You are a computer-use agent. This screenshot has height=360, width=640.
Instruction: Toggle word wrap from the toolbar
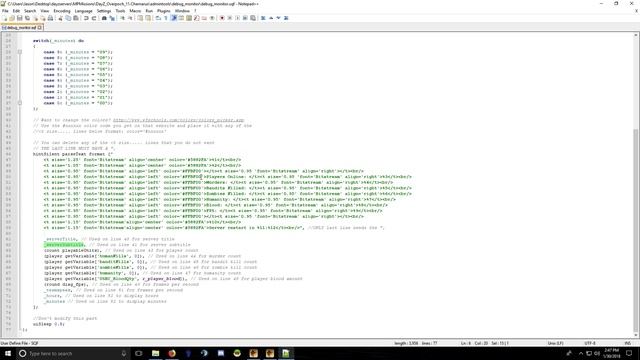[158, 18]
